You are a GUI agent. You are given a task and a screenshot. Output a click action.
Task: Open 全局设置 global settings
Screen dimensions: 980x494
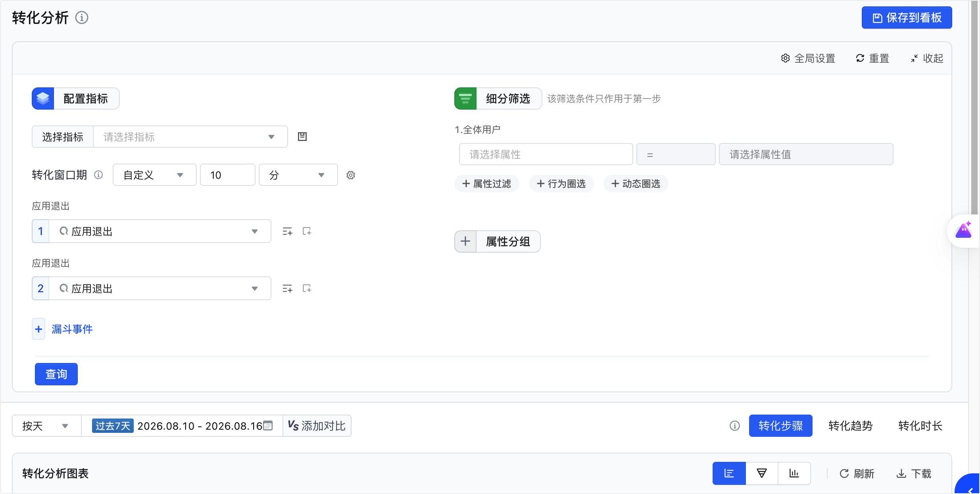click(808, 58)
